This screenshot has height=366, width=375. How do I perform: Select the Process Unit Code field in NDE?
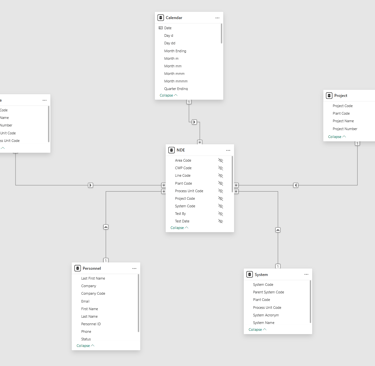coord(189,191)
